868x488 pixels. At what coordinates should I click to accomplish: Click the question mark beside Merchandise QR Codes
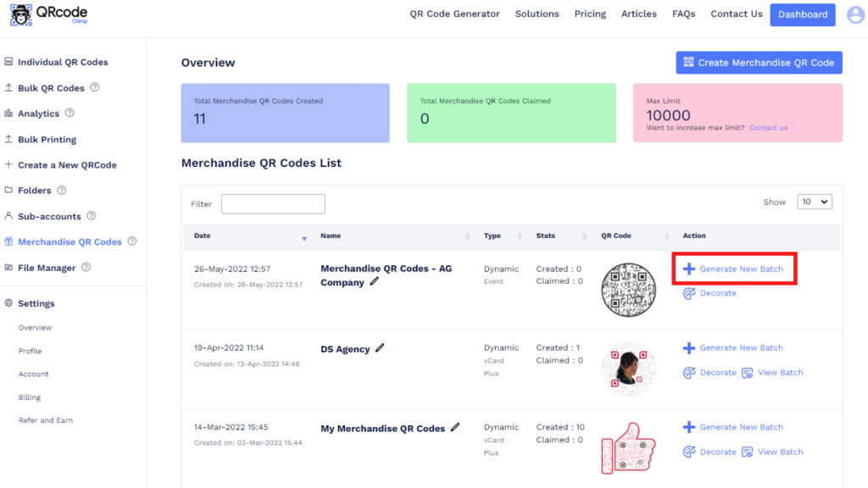point(131,241)
